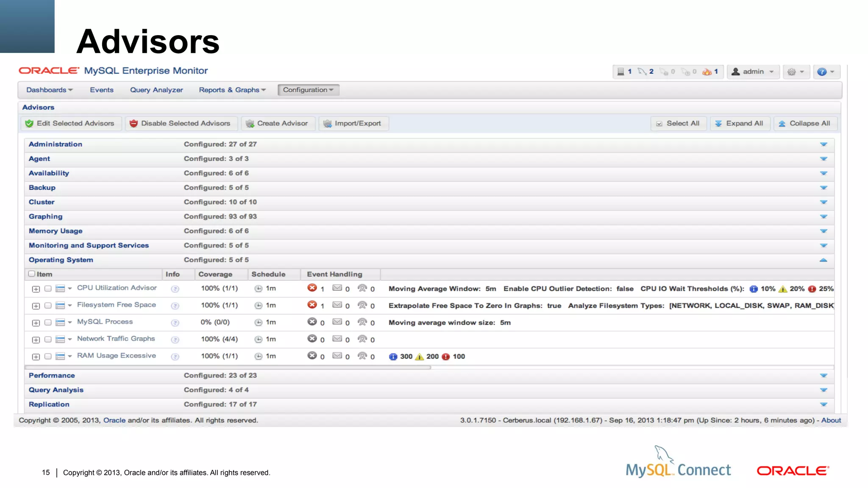
Task: Open the Dashboards menu
Action: click(50, 90)
